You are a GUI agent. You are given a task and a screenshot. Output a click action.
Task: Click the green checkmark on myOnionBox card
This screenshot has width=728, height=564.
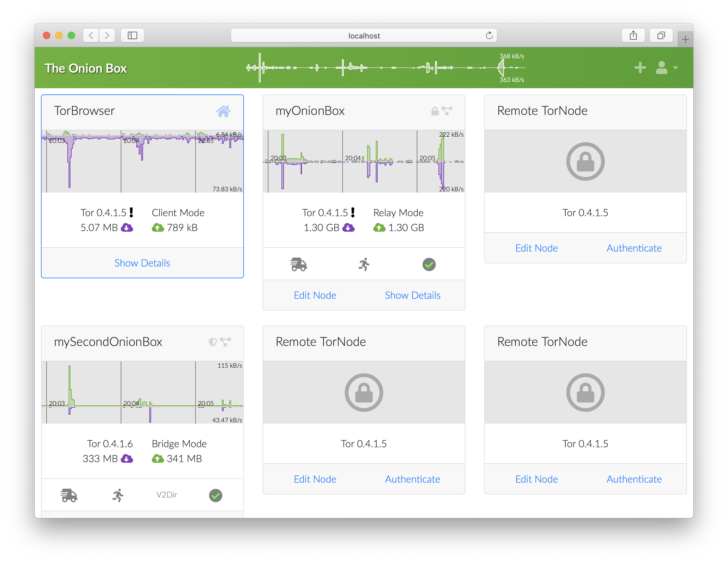(x=429, y=265)
